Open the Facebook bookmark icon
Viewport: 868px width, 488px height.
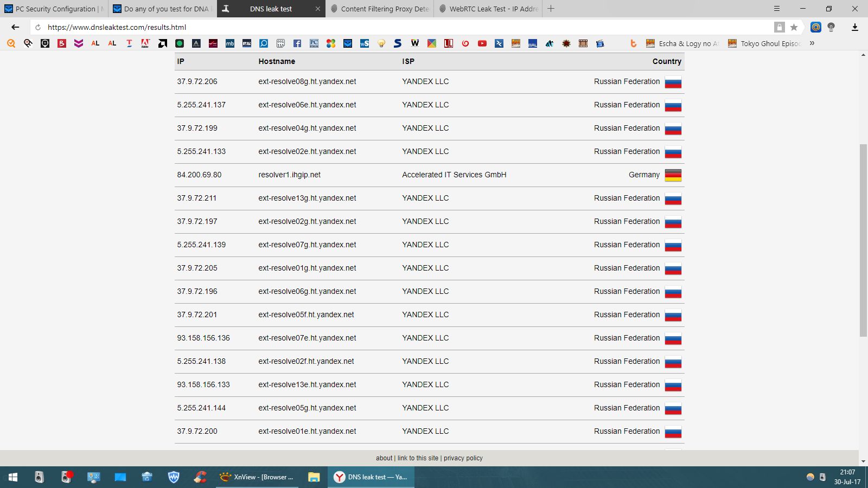click(x=297, y=43)
